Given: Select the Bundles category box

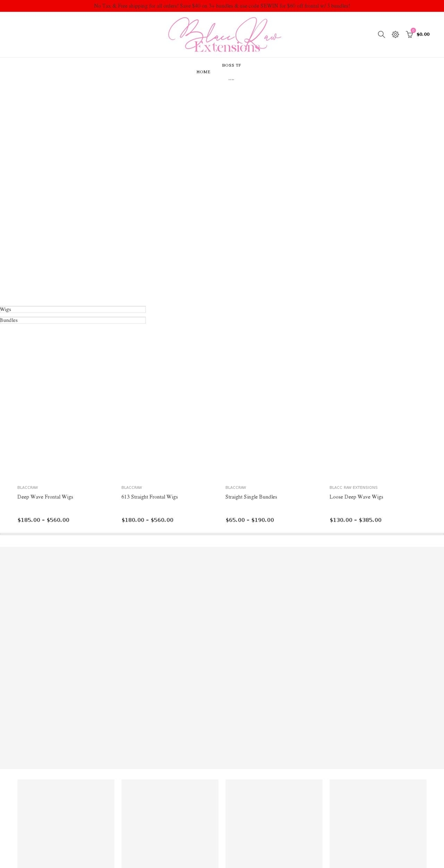Looking at the screenshot, I should (x=73, y=320).
